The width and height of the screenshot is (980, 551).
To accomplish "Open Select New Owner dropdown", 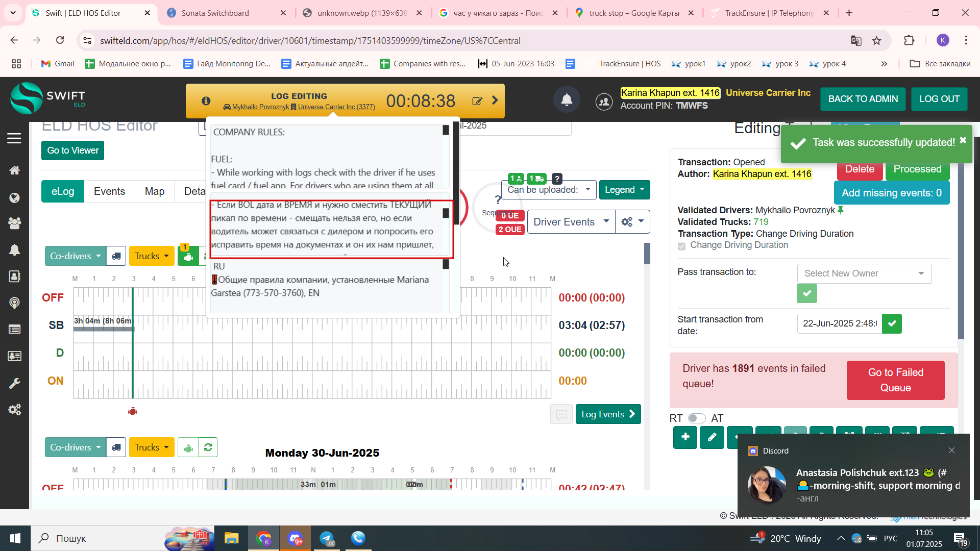I will tap(864, 273).
